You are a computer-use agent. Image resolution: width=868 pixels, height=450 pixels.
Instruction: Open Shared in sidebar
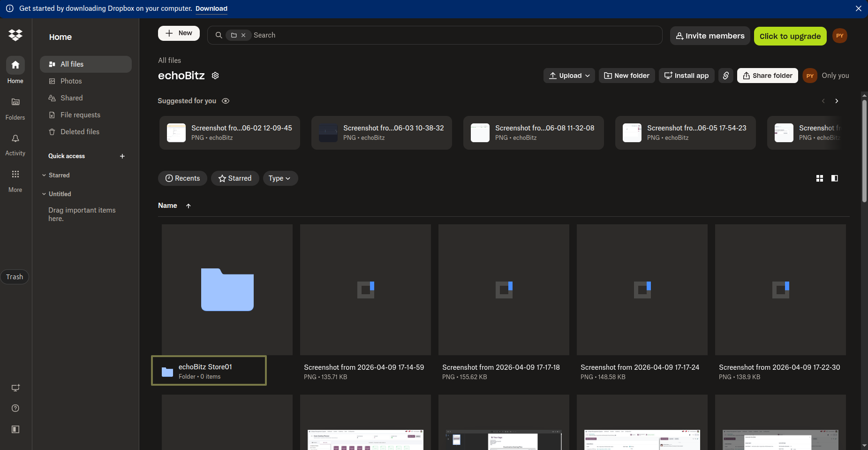point(86,98)
